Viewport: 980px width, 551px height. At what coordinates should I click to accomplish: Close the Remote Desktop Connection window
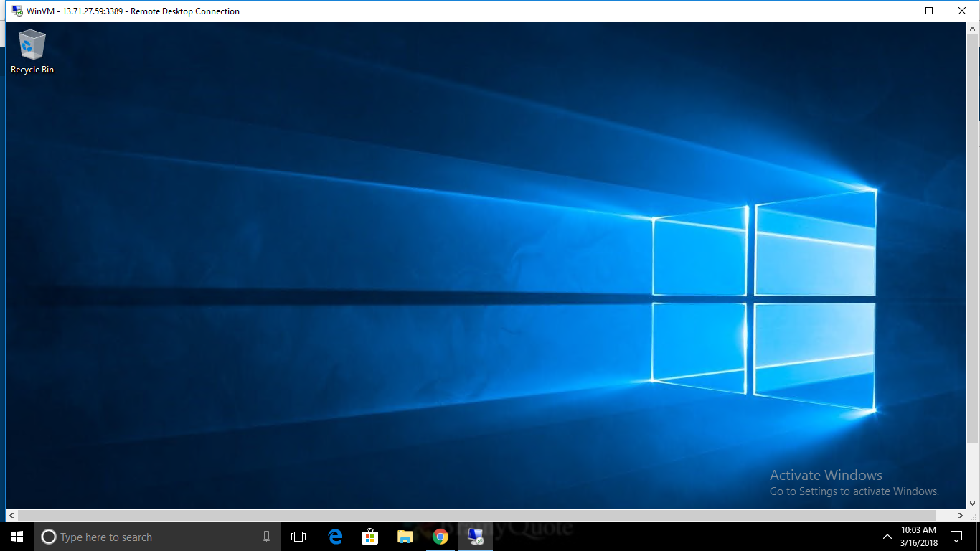[963, 11]
